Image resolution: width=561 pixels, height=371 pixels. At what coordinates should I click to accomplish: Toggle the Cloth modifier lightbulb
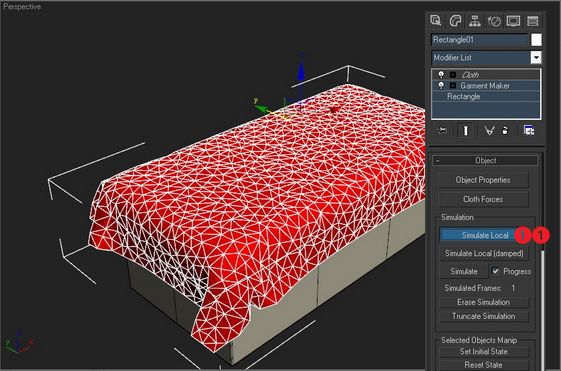click(x=441, y=75)
